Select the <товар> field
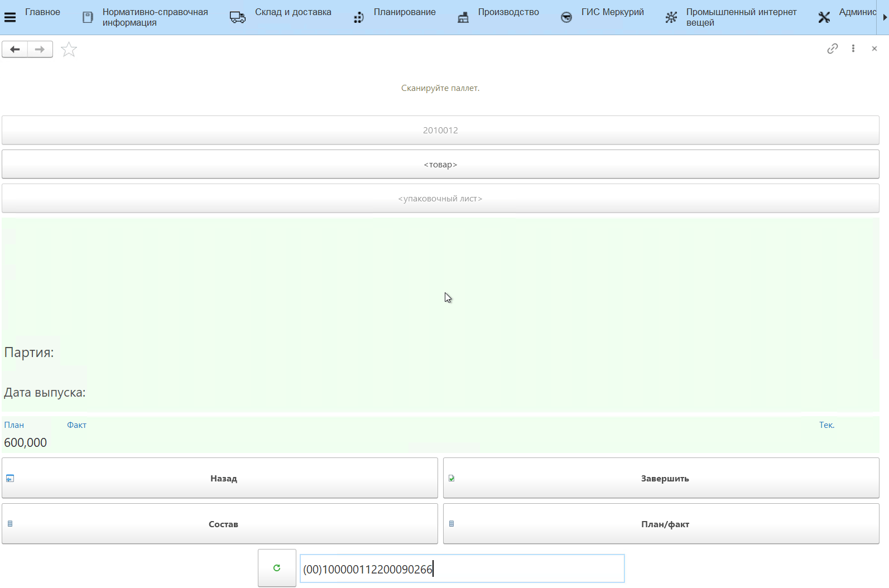This screenshot has height=588, width=889. click(440, 165)
